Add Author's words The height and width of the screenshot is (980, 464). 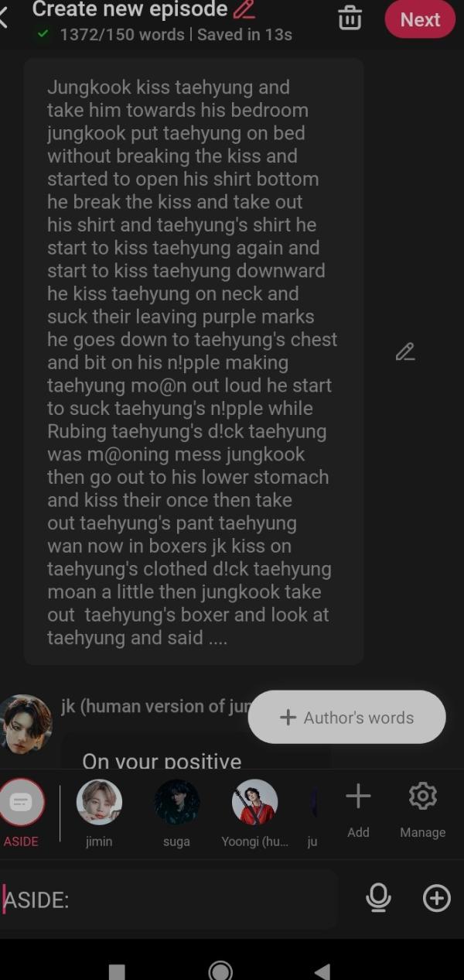pyautogui.click(x=346, y=717)
